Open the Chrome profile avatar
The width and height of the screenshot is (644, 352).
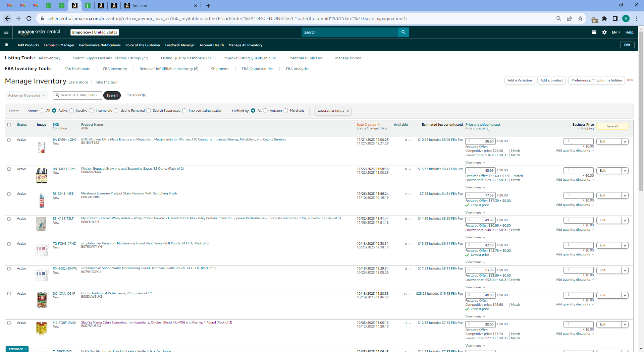pos(626,18)
